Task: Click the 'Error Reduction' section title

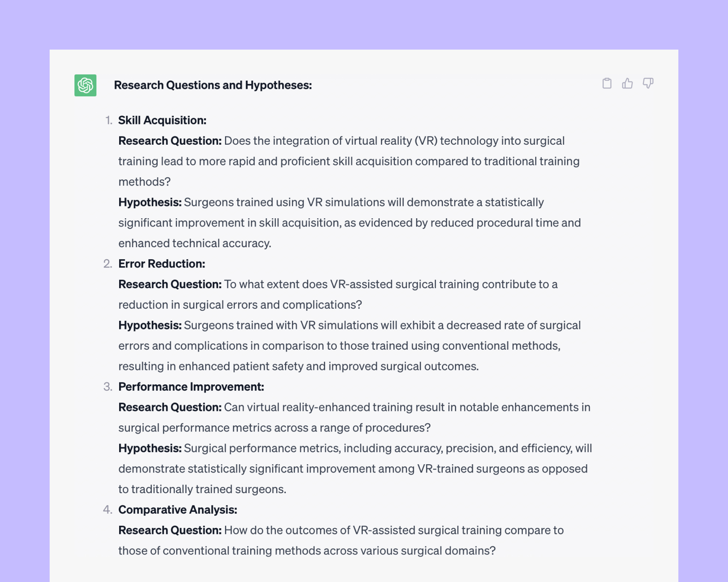Action: (161, 263)
